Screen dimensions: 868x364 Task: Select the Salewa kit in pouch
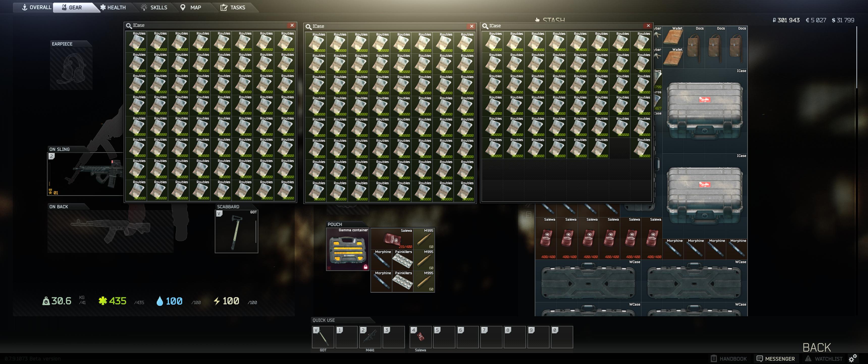[x=391, y=239]
